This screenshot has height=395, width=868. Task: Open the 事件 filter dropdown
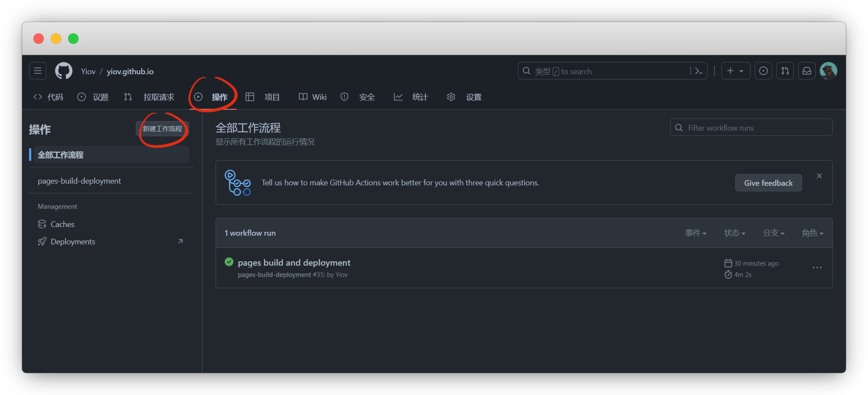[x=695, y=233]
